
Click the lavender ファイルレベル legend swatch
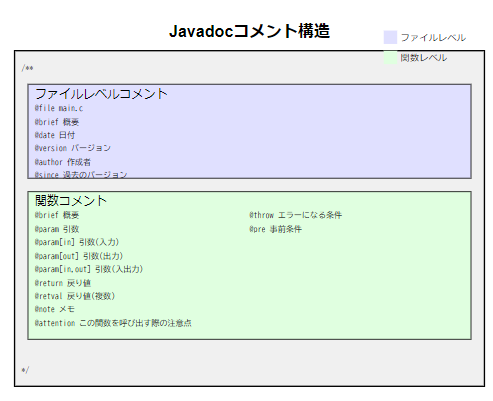coord(390,37)
